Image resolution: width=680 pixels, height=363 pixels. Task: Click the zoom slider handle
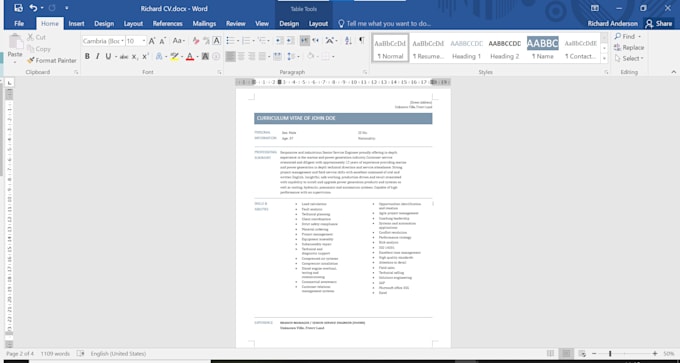pyautogui.click(x=610, y=354)
